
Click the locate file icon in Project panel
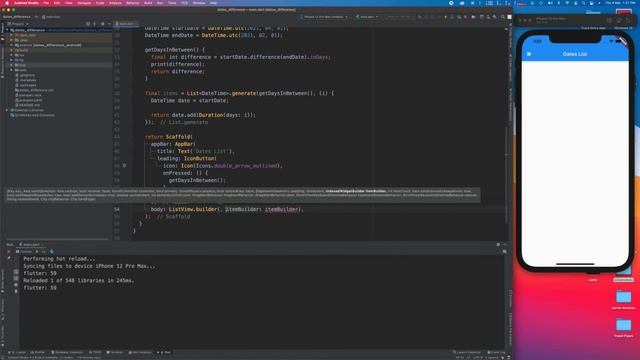click(x=88, y=24)
